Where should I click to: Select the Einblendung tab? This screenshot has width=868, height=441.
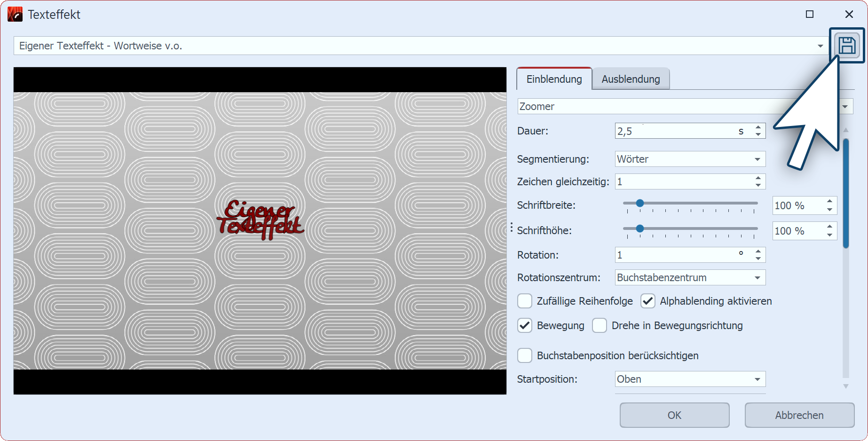pos(554,79)
